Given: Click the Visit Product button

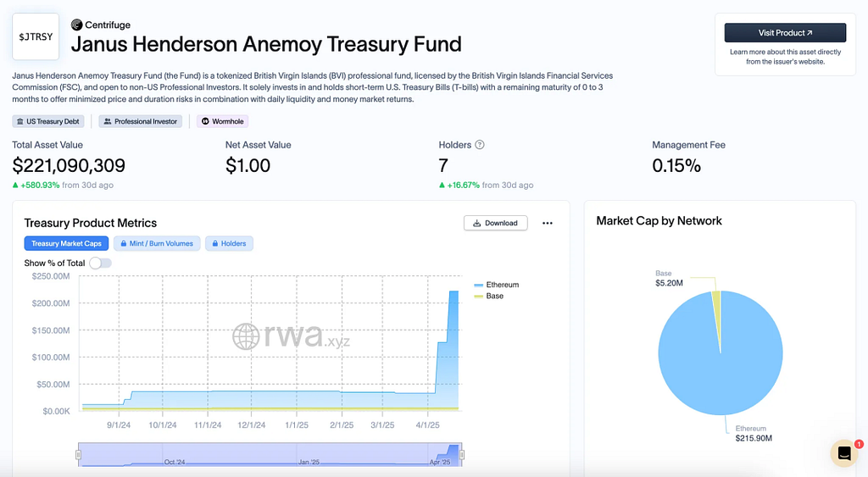Looking at the screenshot, I should [x=785, y=33].
